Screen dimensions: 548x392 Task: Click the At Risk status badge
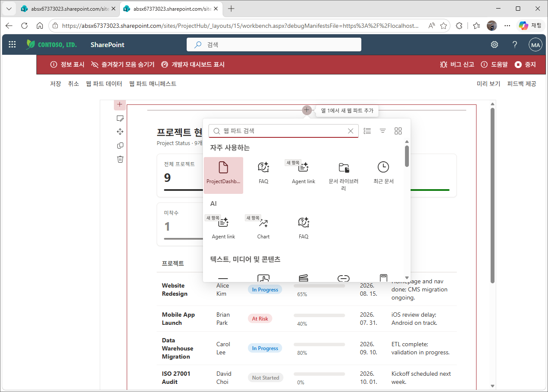point(260,319)
